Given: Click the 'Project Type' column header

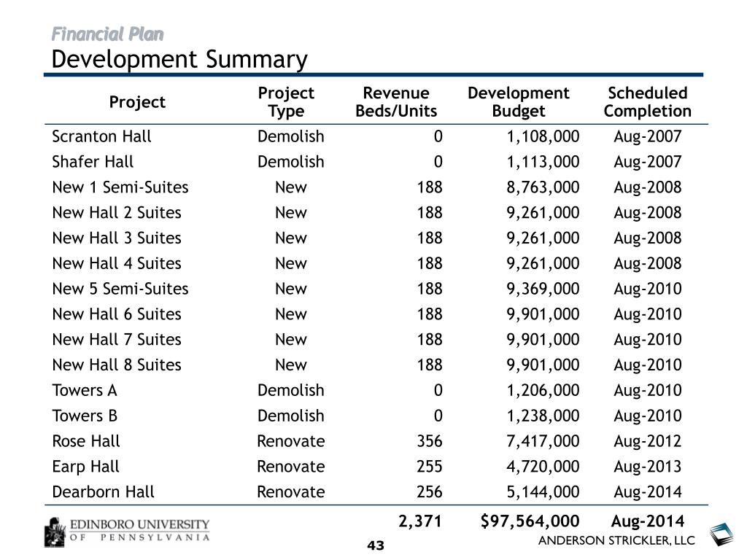Looking at the screenshot, I should [286, 102].
